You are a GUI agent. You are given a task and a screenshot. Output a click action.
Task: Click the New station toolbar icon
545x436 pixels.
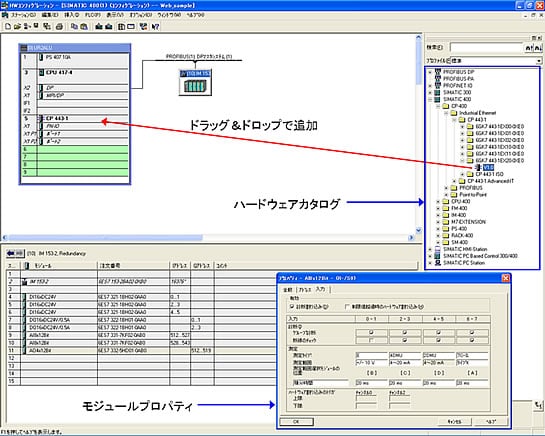(8, 26)
